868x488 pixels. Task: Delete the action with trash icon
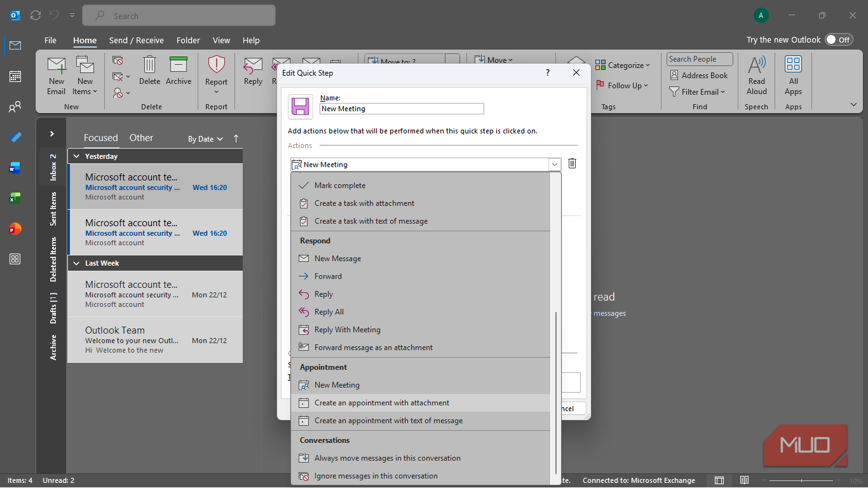click(572, 164)
